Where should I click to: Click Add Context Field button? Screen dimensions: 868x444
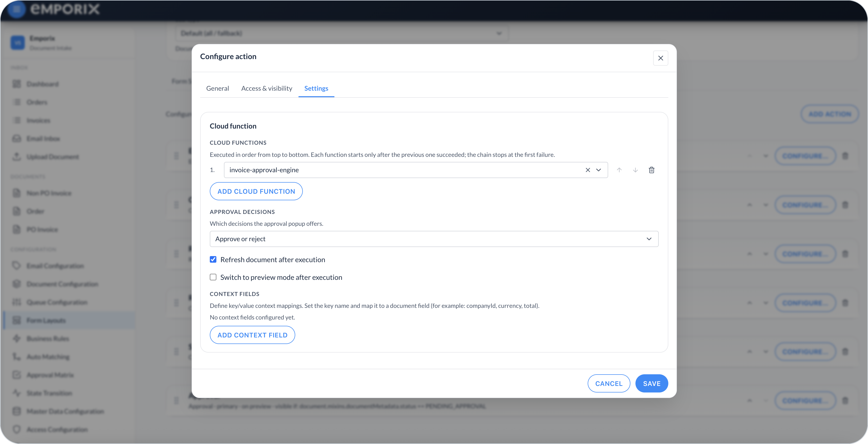pyautogui.click(x=252, y=335)
